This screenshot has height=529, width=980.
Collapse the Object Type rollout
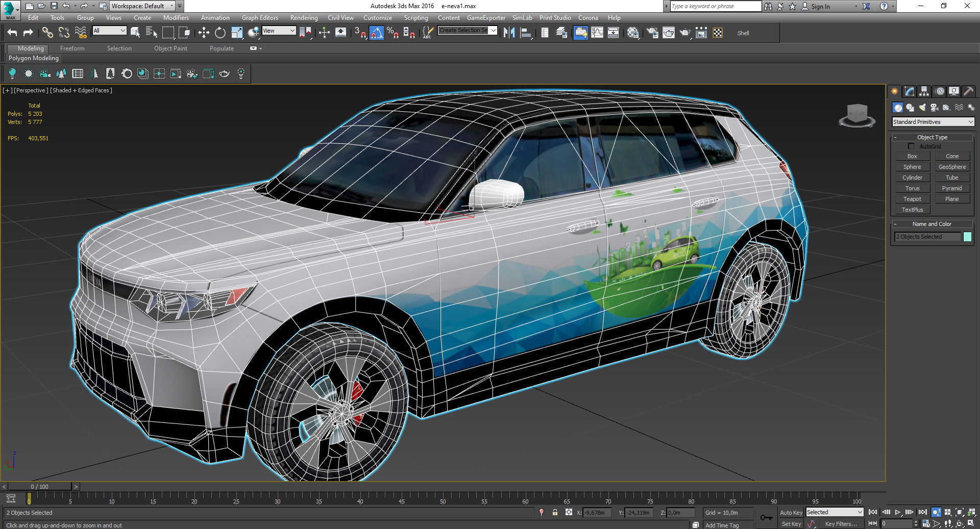pos(932,137)
